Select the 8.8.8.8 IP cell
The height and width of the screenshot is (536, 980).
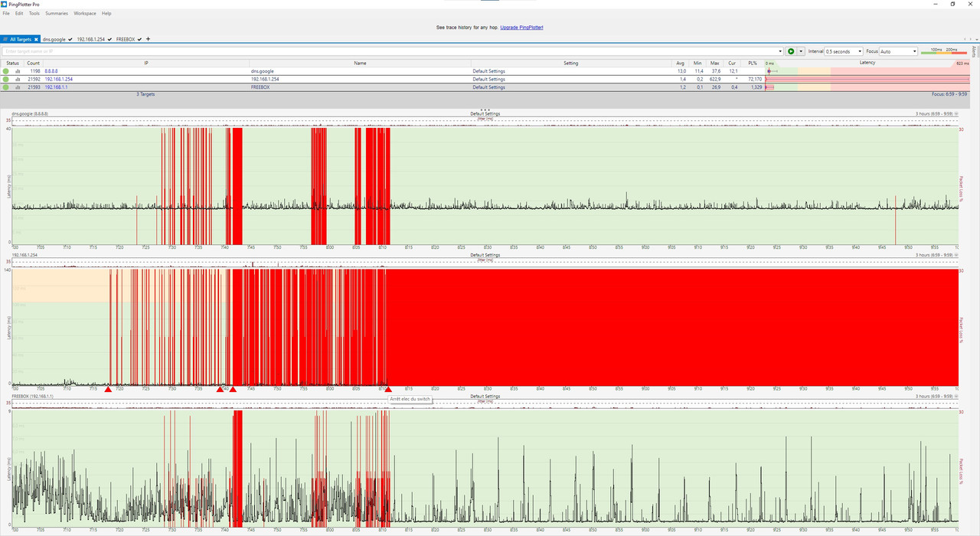pyautogui.click(x=51, y=71)
